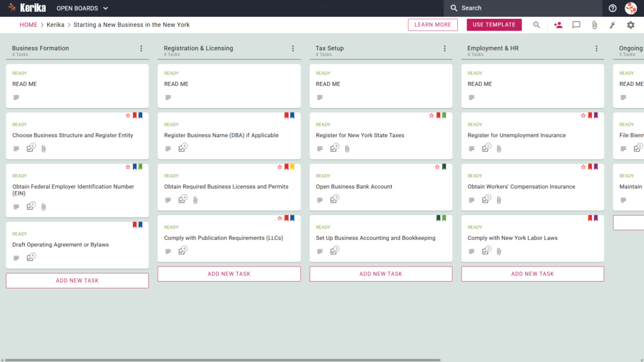Open attachment icon on Obtain Required Business Licenses card
The width and height of the screenshot is (644, 362).
tap(196, 200)
